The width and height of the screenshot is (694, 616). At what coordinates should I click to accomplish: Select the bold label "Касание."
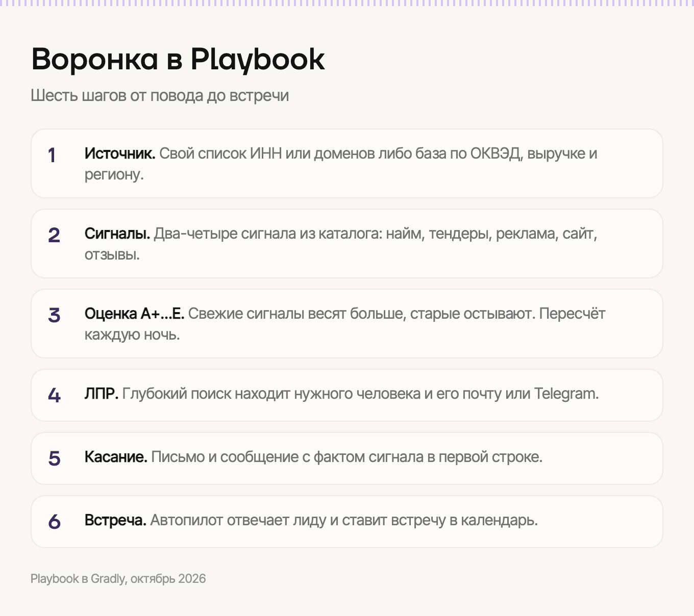(116, 457)
